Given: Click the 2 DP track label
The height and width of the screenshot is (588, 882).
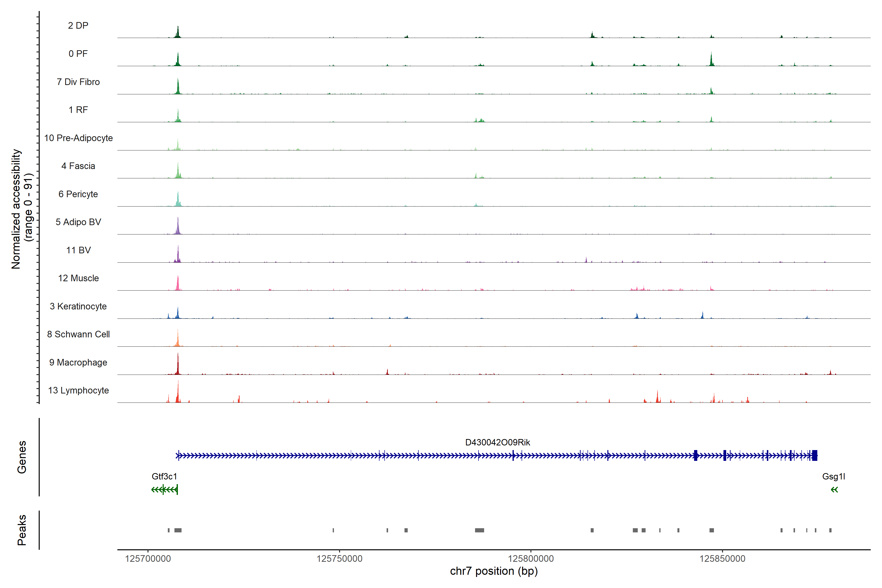Looking at the screenshot, I should click(x=78, y=25).
